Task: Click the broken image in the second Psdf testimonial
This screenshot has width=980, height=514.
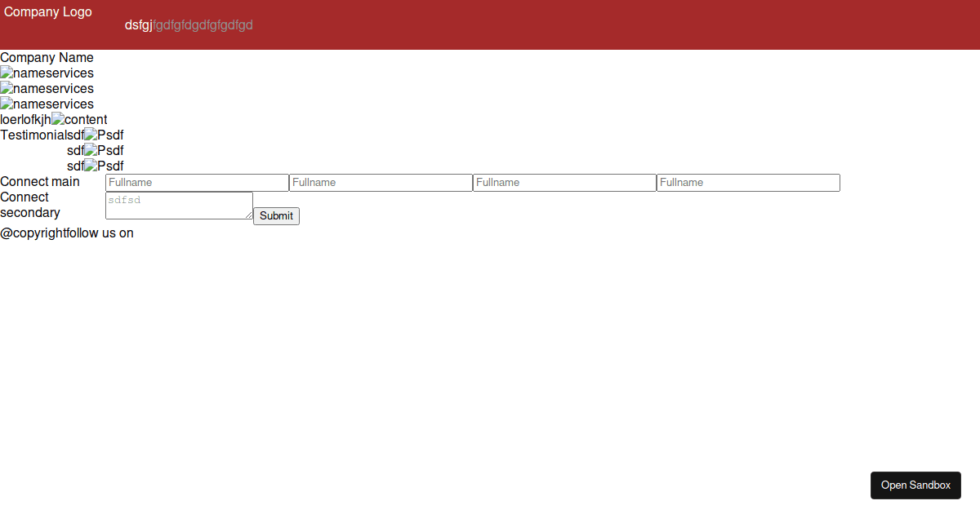Action: 90,150
